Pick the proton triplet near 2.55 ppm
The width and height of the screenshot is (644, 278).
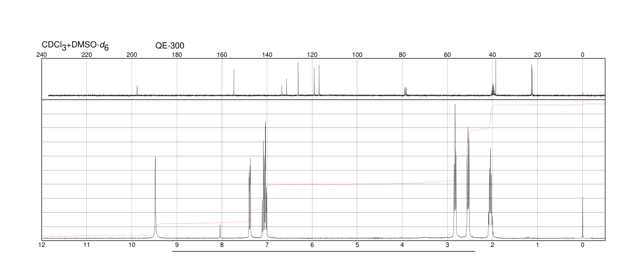pos(468,182)
